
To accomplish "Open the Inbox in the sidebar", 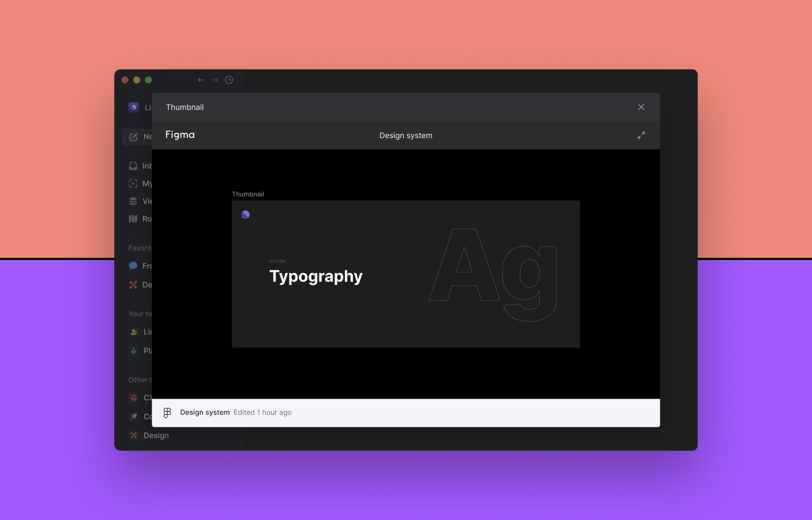I will [x=140, y=166].
